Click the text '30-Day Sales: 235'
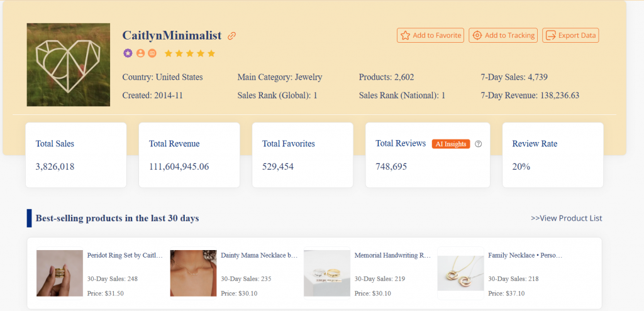Screen dimensions: 644x311 (247, 279)
